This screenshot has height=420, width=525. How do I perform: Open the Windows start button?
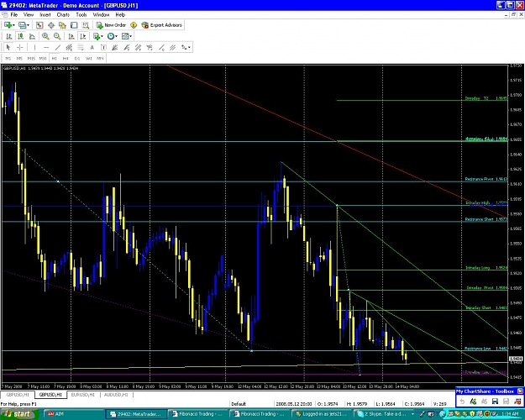click(x=20, y=414)
